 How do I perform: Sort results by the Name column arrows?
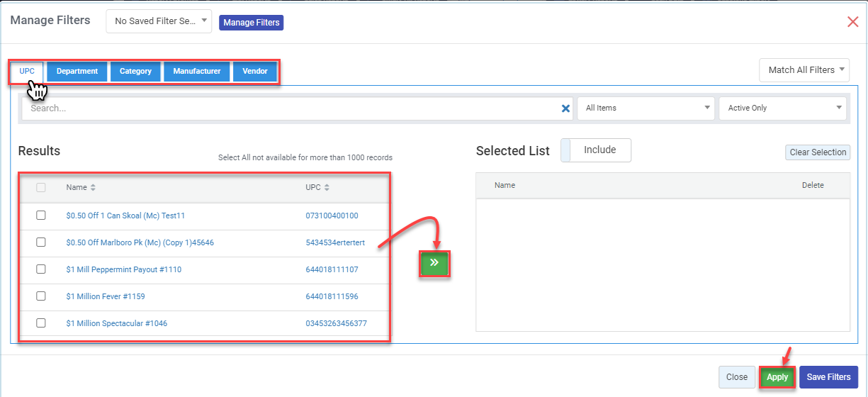point(93,188)
